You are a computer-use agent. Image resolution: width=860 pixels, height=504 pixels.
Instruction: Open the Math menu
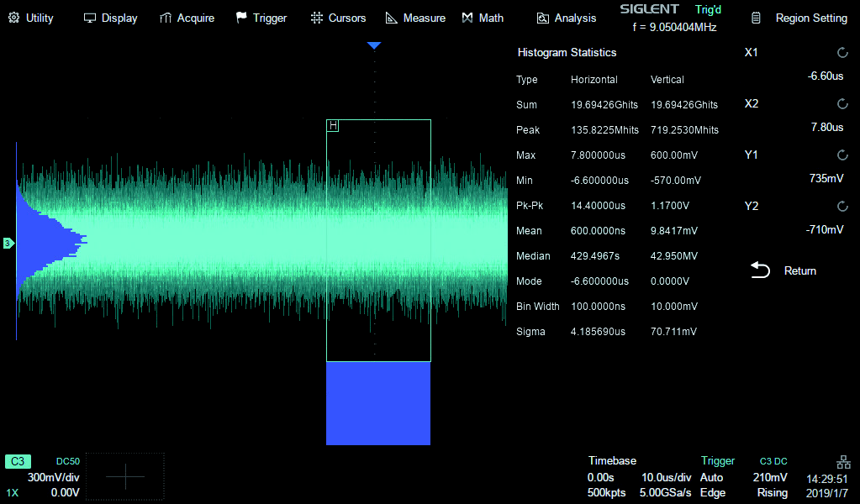coord(483,18)
